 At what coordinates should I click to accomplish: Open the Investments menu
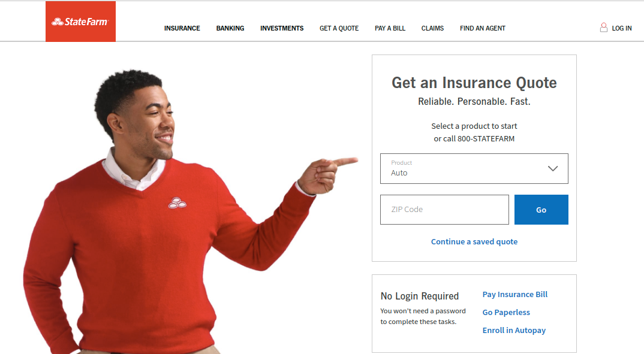(282, 28)
